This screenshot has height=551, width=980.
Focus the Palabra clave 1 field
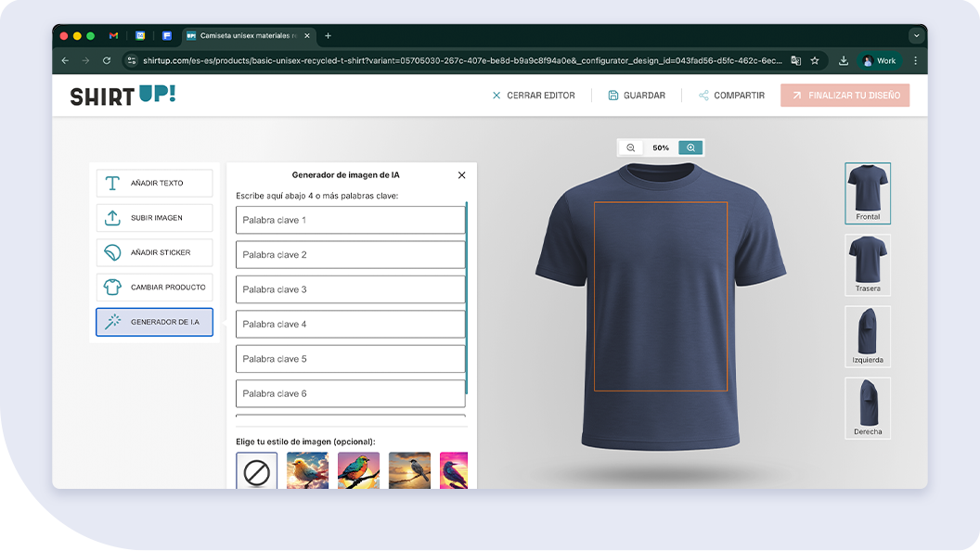(350, 220)
